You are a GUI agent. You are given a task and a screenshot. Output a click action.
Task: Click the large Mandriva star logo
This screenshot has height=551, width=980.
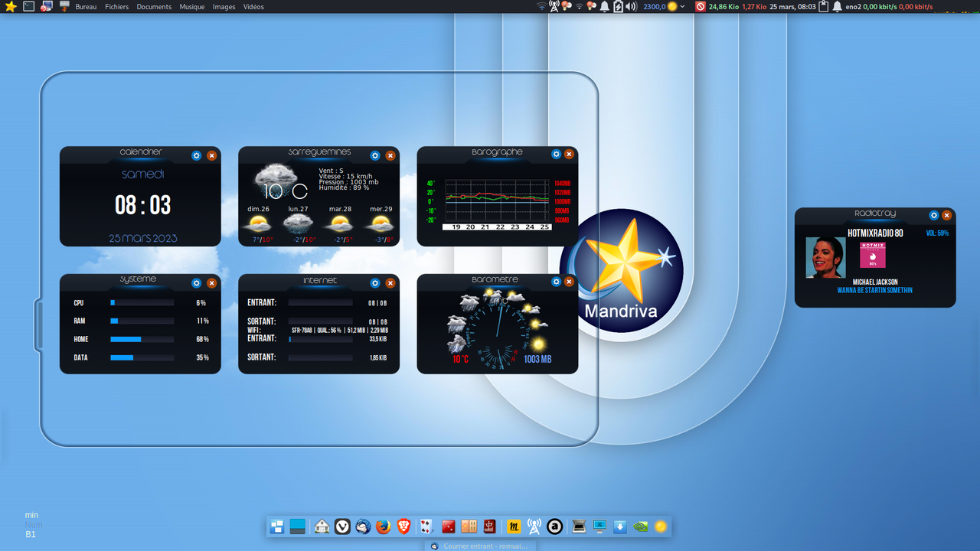(622, 270)
